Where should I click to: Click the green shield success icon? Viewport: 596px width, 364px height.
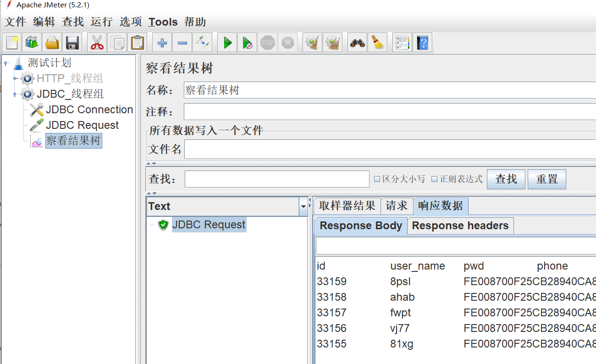163,225
